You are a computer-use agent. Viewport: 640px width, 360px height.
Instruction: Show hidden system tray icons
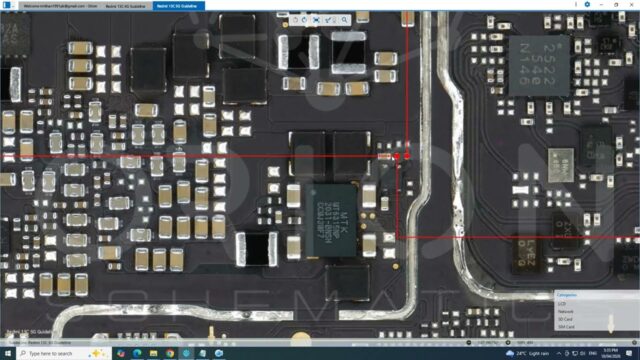[559, 353]
